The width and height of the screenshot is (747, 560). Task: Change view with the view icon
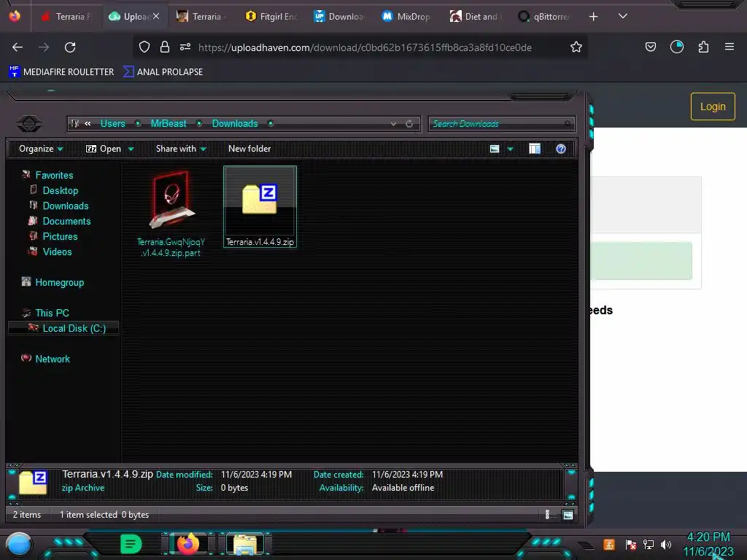(x=495, y=149)
